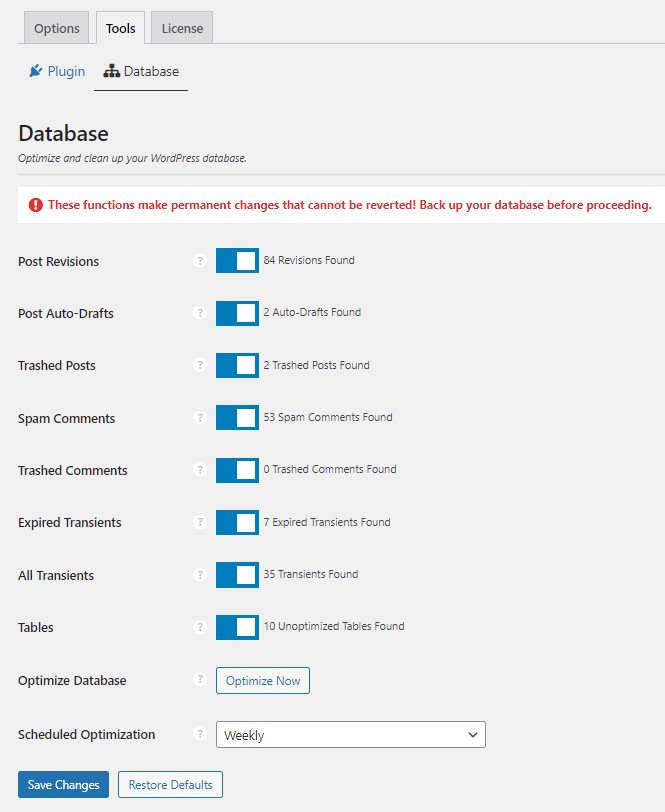Disable the All Transients switch
The width and height of the screenshot is (665, 812).
pyautogui.click(x=237, y=575)
